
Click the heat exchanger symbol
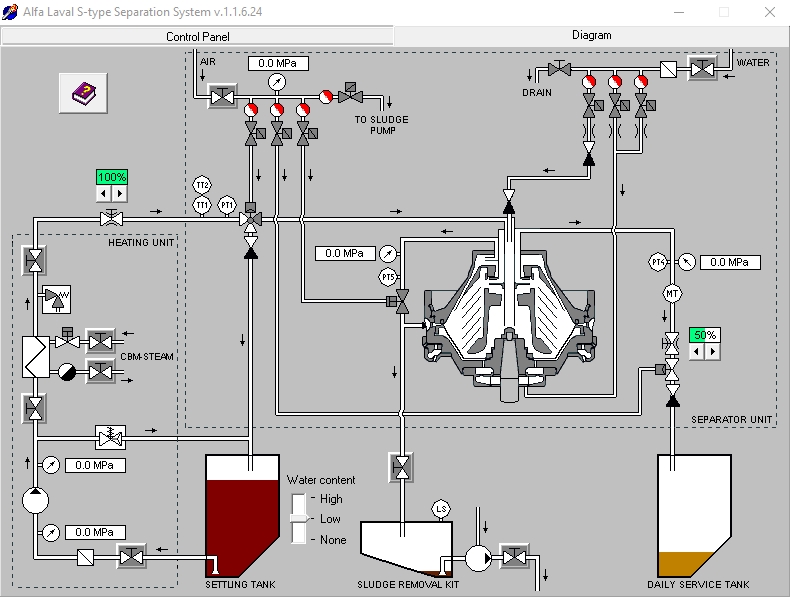[36, 357]
